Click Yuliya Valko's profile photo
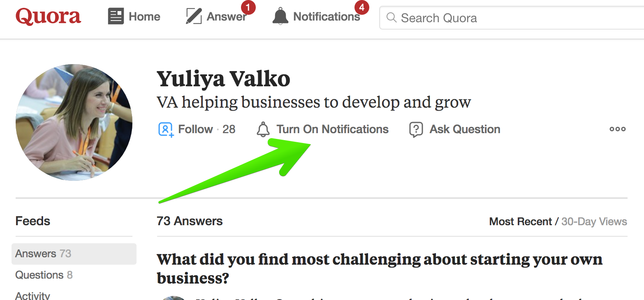The height and width of the screenshot is (300, 644). tap(74, 122)
